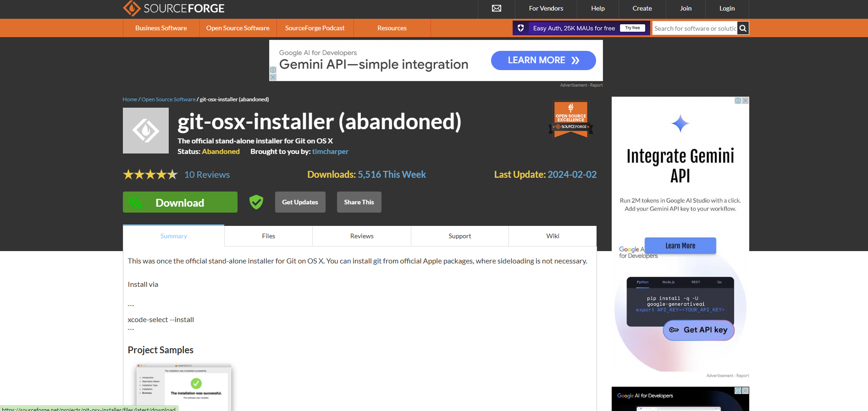Open For Vendors menu
This screenshot has height=411, width=868.
[546, 8]
